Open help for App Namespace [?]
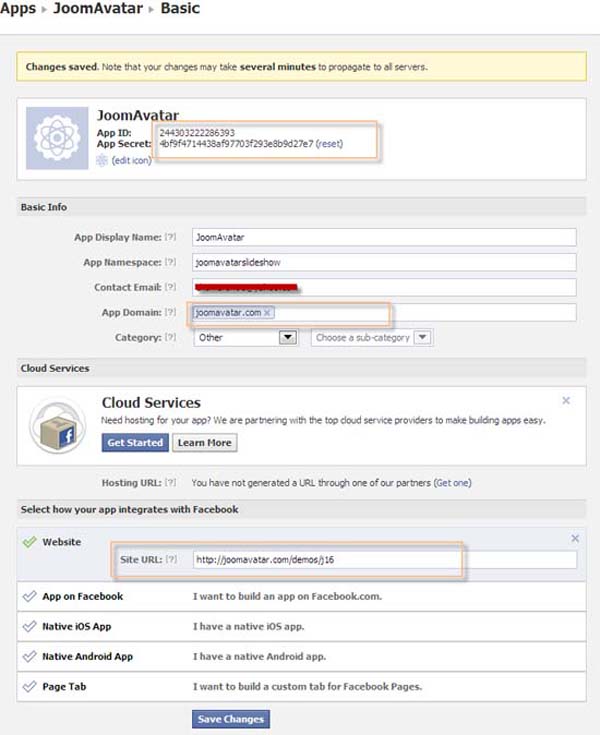The width and height of the screenshot is (600, 735). point(170,262)
